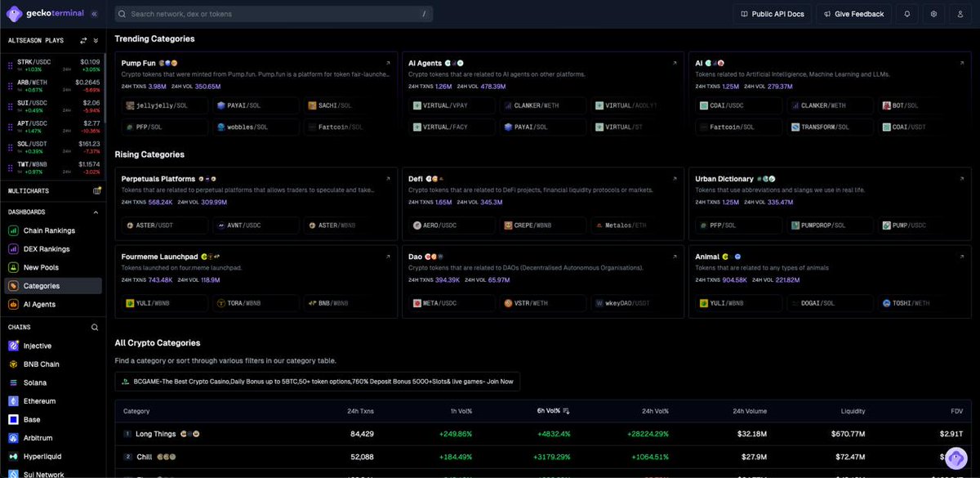Open Pump Fun category via arrow icon
The image size is (980, 478).
(389, 63)
